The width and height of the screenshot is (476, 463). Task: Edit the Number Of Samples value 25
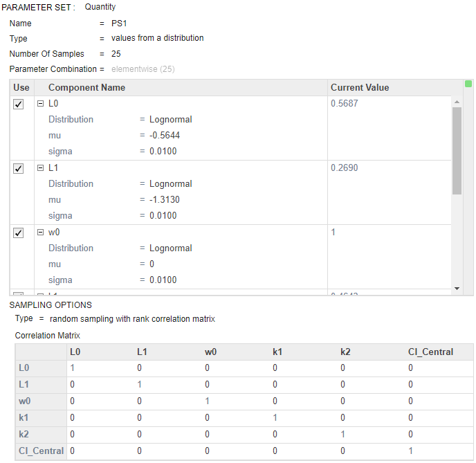(116, 54)
